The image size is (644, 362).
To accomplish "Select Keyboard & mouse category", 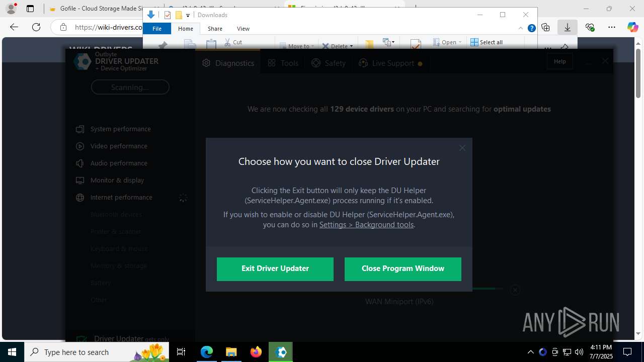I will coord(119,249).
